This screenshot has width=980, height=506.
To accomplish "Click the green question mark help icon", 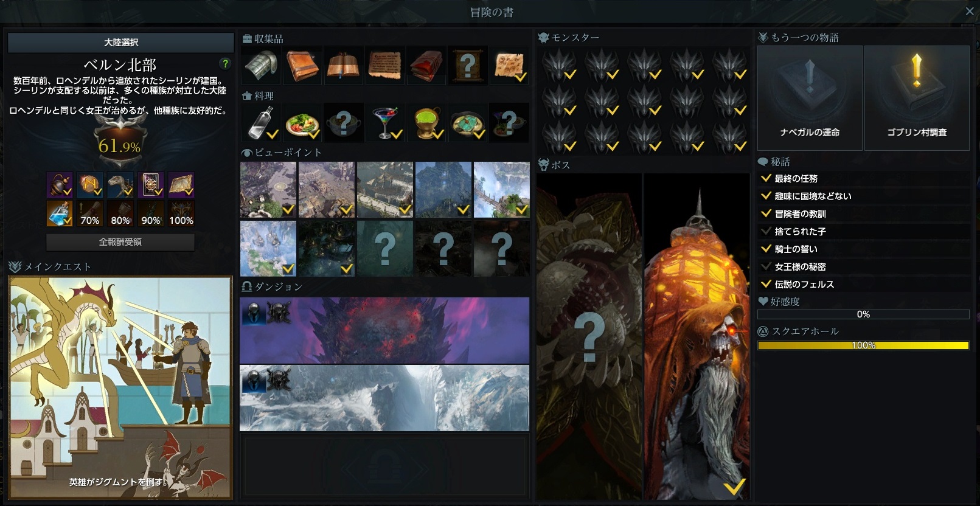I will (225, 63).
